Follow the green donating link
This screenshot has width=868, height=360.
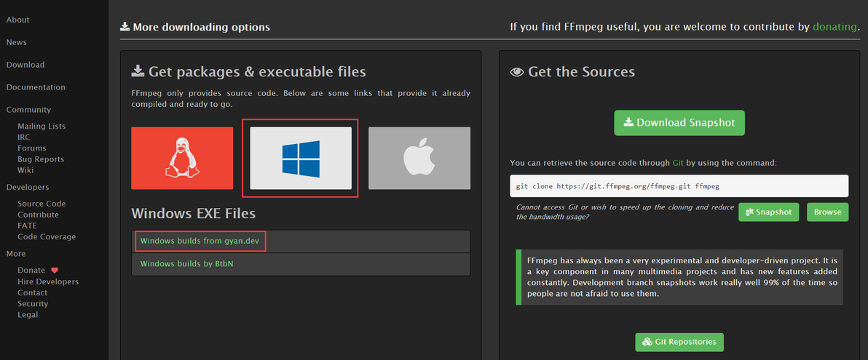tap(835, 26)
